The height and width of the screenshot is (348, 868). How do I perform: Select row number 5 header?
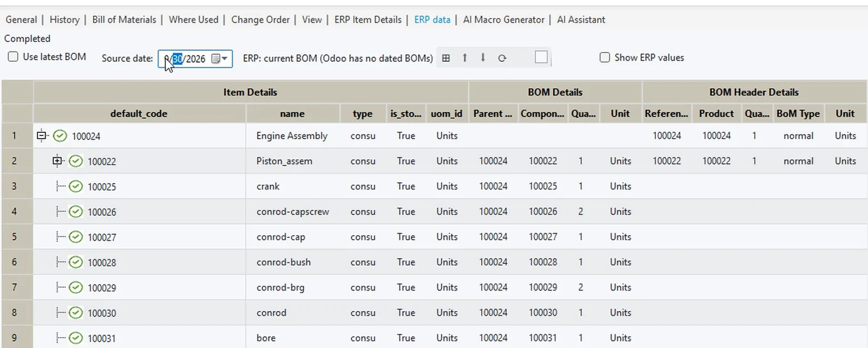tap(17, 237)
